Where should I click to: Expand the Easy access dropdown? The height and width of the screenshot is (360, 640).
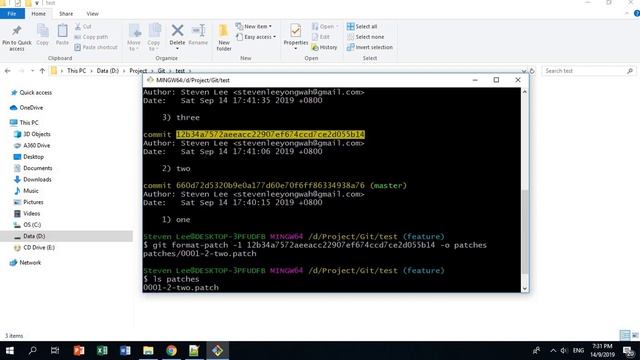point(256,37)
